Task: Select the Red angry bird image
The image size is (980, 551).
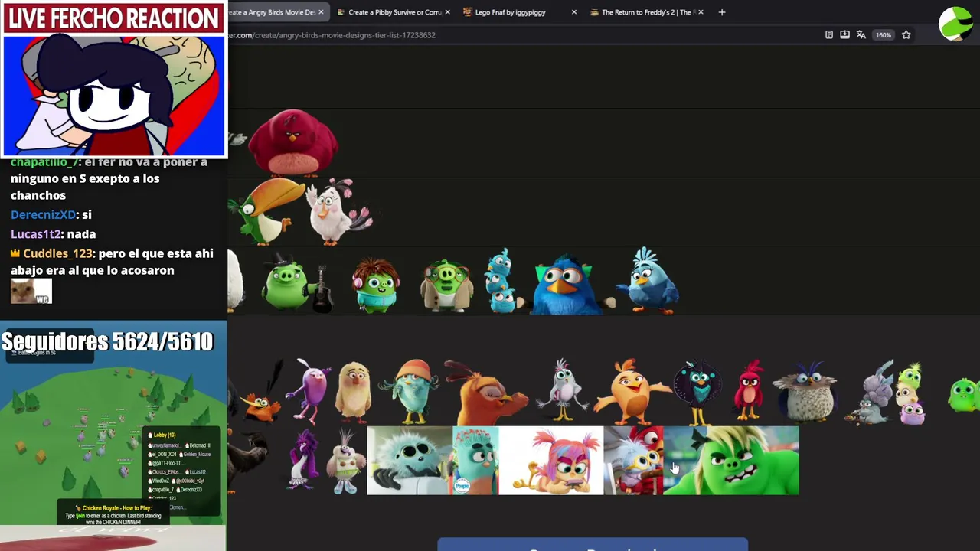Action: 750,391
